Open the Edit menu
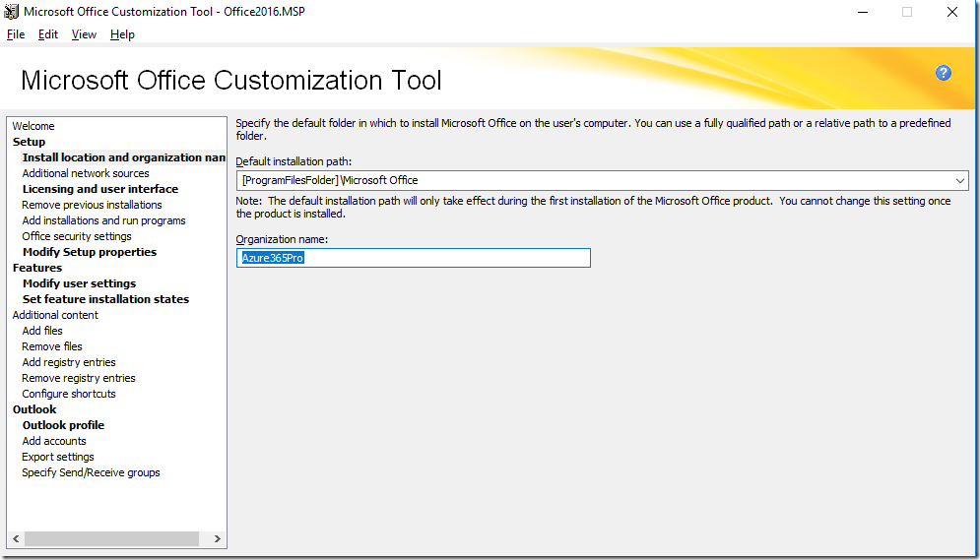This screenshot has width=980, height=560. (48, 34)
